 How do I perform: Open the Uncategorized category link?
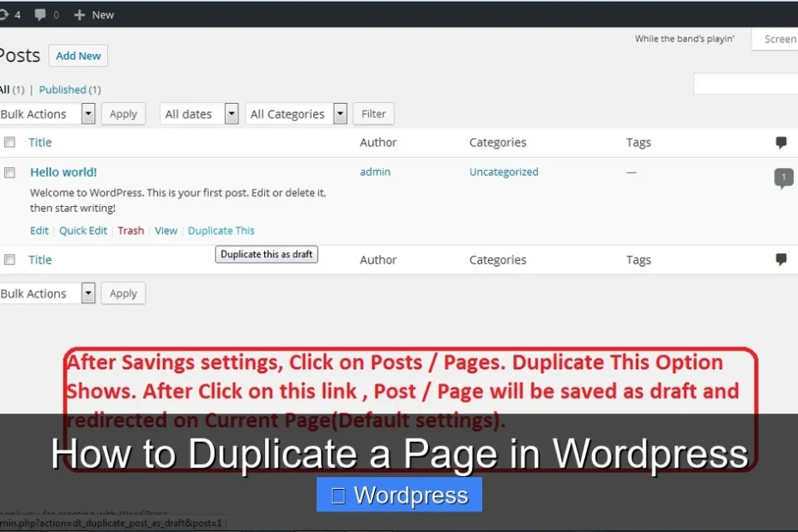504,172
